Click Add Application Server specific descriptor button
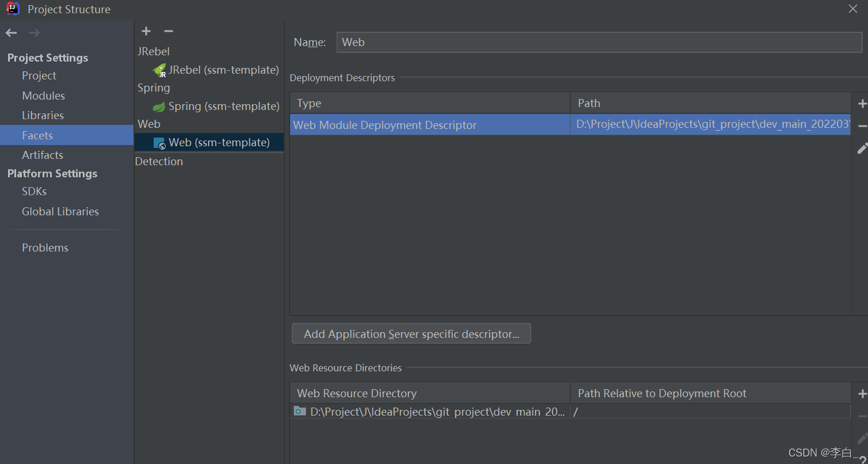The width and height of the screenshot is (868, 464). pos(412,334)
